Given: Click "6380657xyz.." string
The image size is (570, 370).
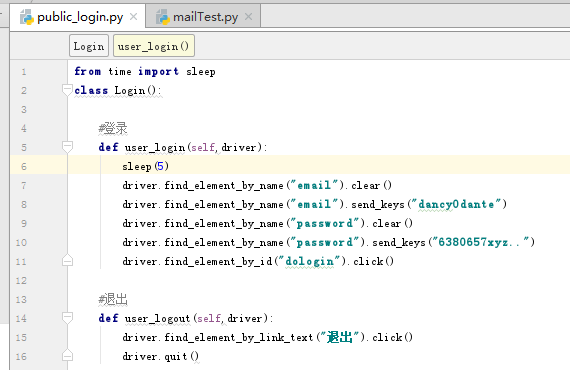Looking at the screenshot, I should [x=481, y=242].
